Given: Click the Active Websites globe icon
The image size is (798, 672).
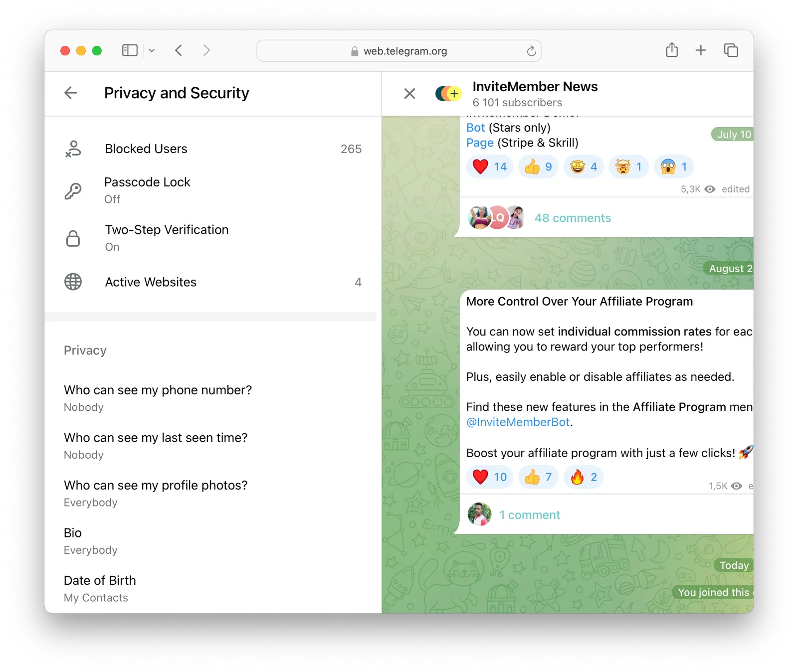Looking at the screenshot, I should pyautogui.click(x=73, y=282).
